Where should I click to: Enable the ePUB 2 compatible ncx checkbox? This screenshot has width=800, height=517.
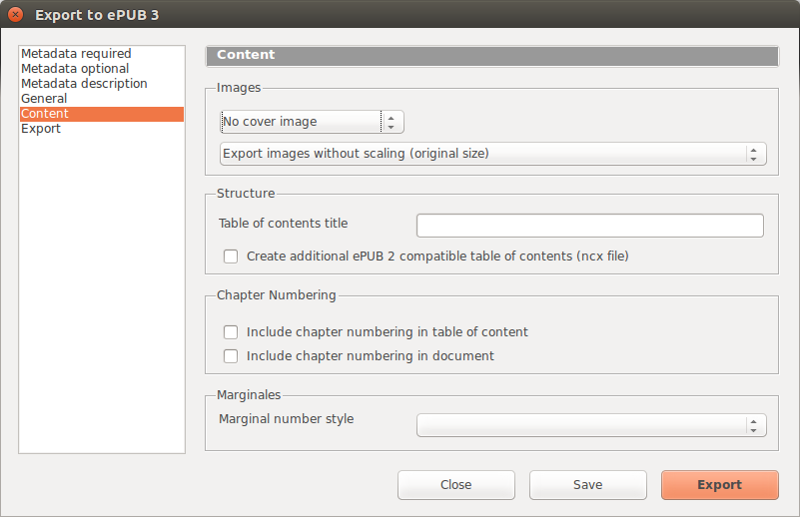click(x=231, y=256)
